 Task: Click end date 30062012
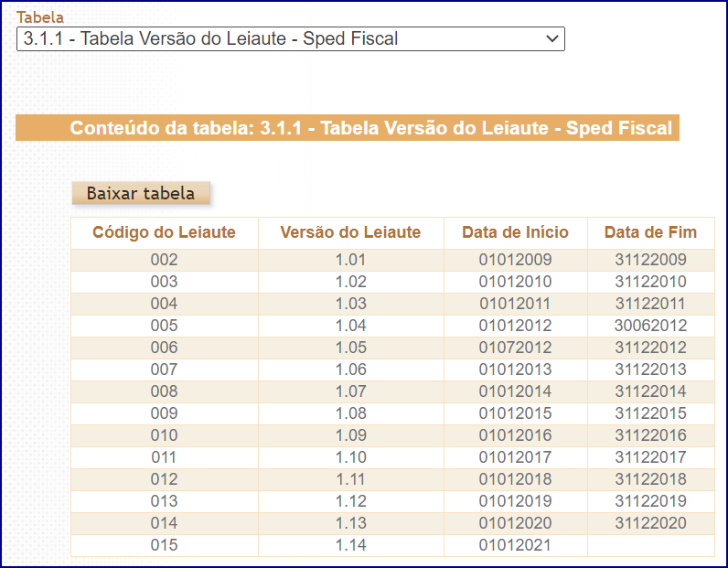[x=651, y=326]
